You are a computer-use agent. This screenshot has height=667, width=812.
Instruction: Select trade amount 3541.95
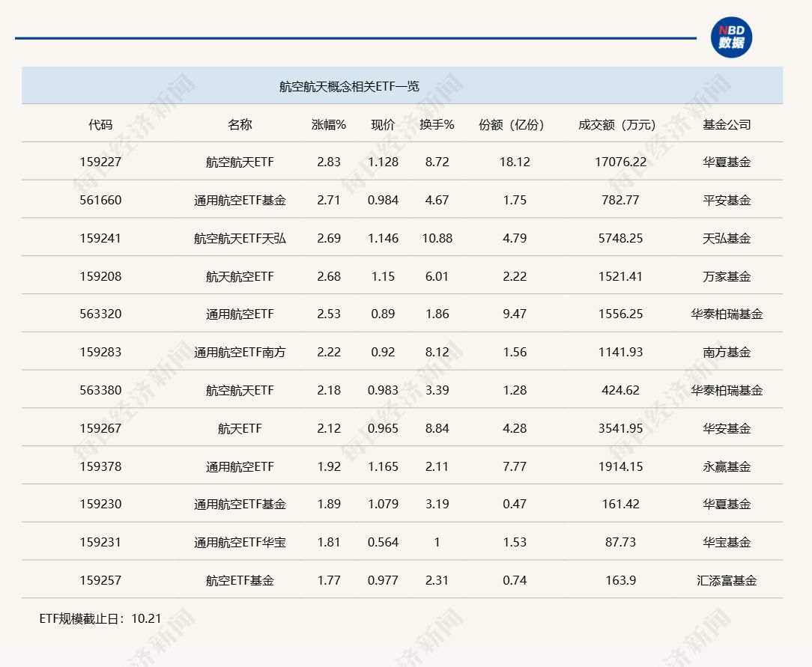coord(620,428)
